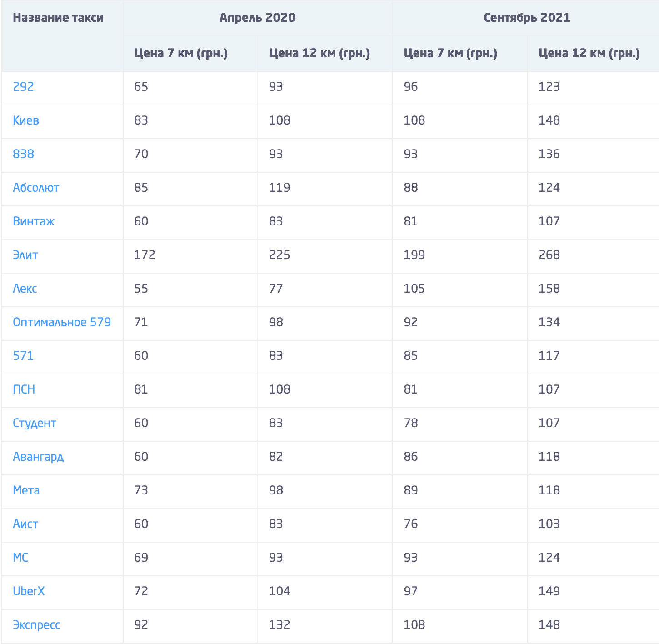This screenshot has height=644, width=659.
Task: Open the 838 taxi service link
Action: tap(23, 154)
